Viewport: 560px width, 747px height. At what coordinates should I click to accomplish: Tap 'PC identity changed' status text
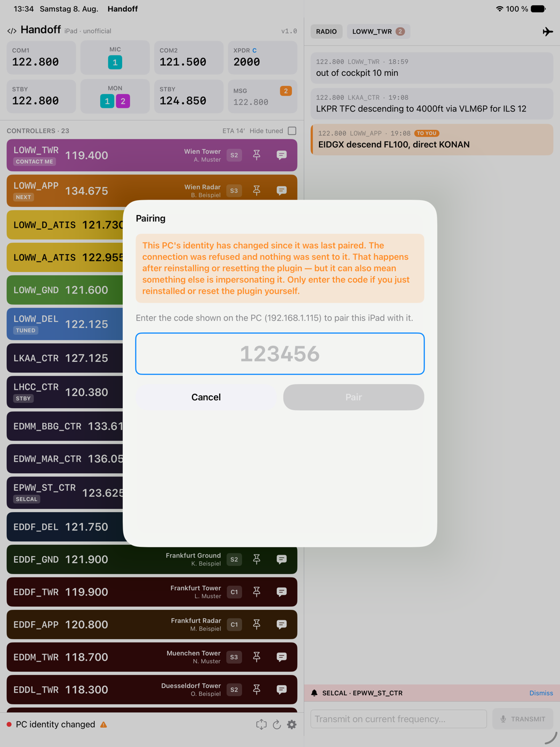55,725
